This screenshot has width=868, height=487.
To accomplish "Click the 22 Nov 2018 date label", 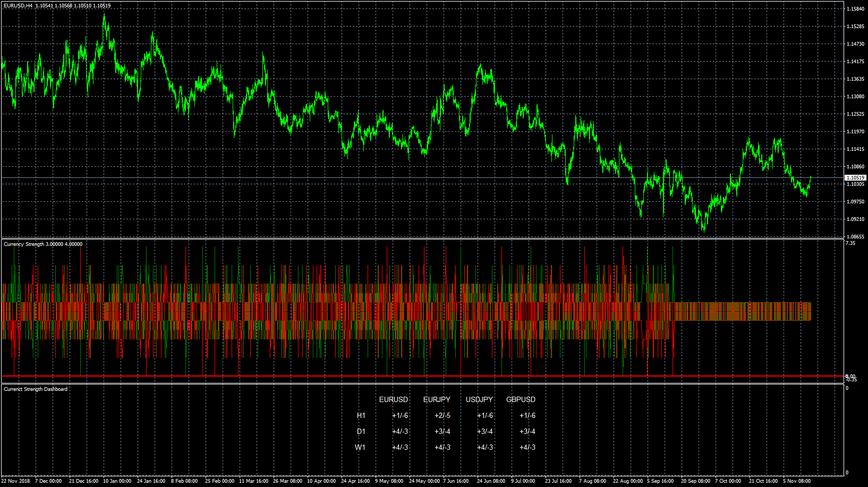I will 15,481.
